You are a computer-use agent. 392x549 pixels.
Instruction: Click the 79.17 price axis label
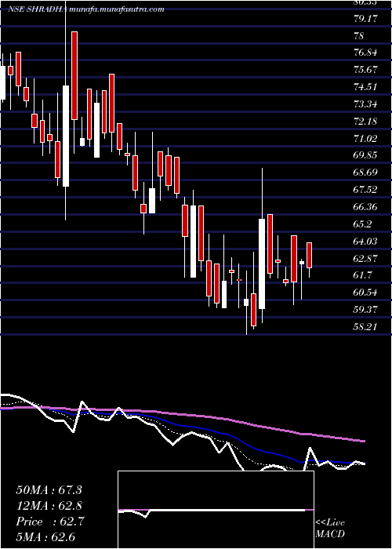click(365, 19)
